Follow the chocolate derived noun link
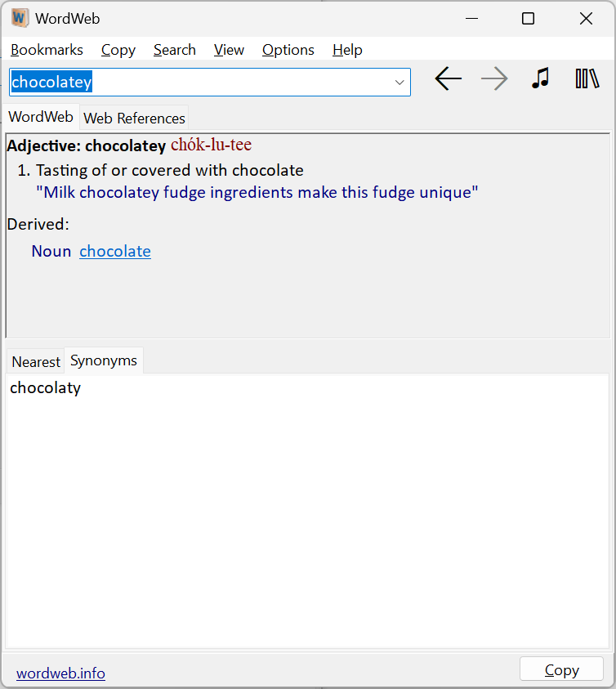 [x=115, y=251]
